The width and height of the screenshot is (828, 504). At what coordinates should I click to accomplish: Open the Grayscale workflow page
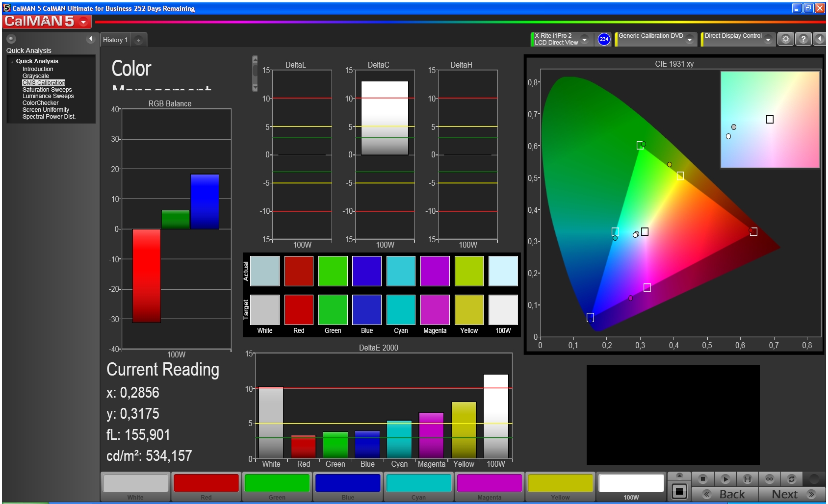[x=36, y=76]
